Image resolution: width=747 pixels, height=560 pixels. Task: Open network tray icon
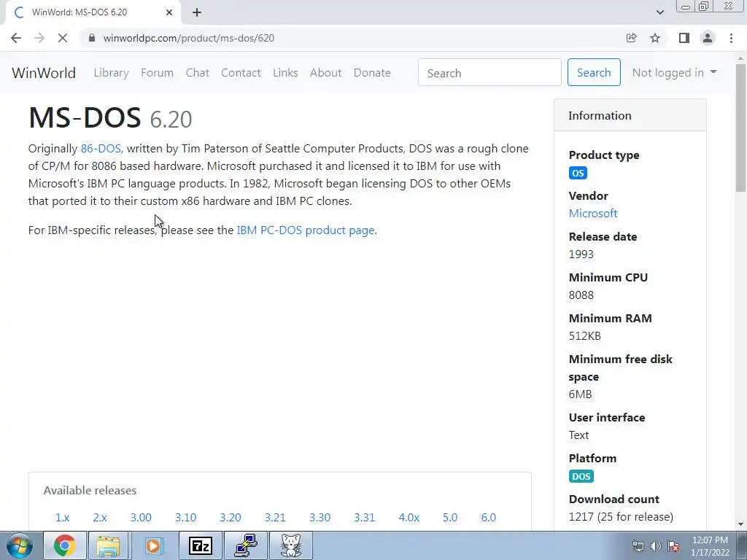(x=638, y=546)
